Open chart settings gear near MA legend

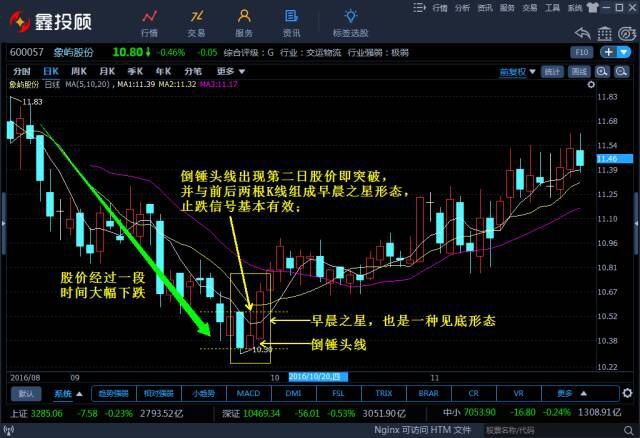(x=591, y=84)
